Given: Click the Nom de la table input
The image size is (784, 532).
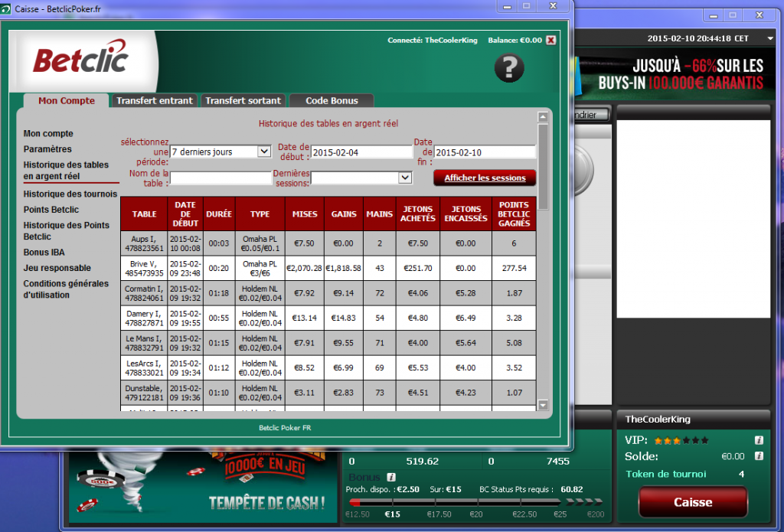Looking at the screenshot, I should 220,178.
